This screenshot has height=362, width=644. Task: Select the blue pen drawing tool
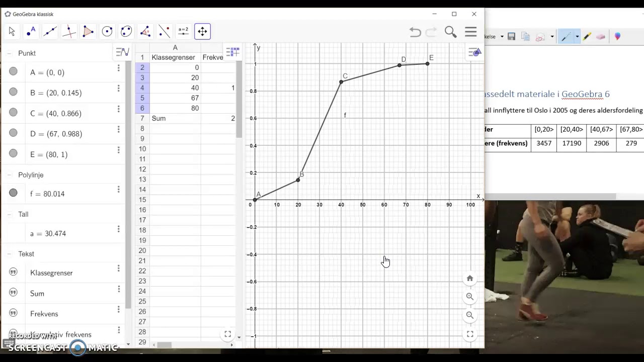566,37
